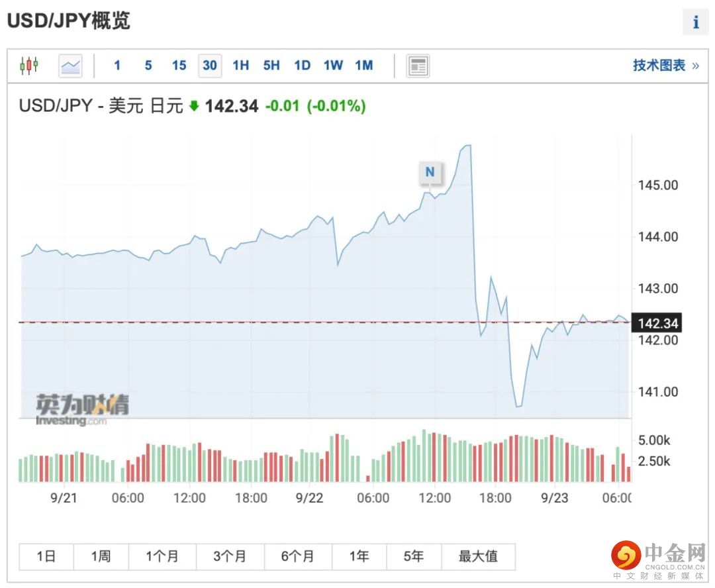The image size is (715, 588).
Task: Select the 1-minute interval
Action: coord(117,65)
